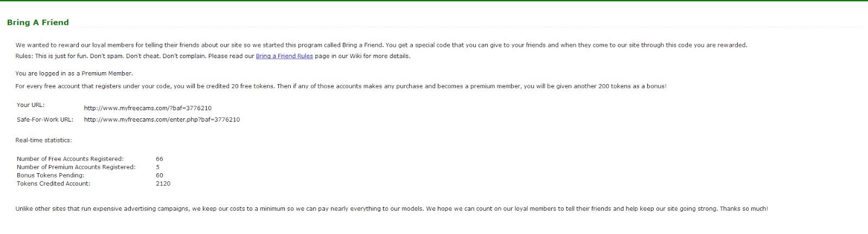
Task: Click the Number of Premium Accounts Registered label
Action: (x=76, y=167)
